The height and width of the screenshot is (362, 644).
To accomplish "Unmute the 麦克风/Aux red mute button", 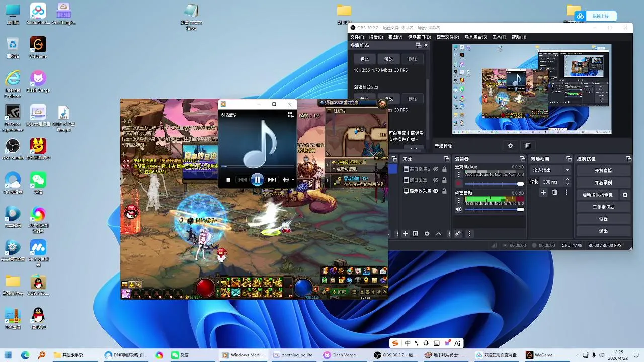I will [x=458, y=183].
